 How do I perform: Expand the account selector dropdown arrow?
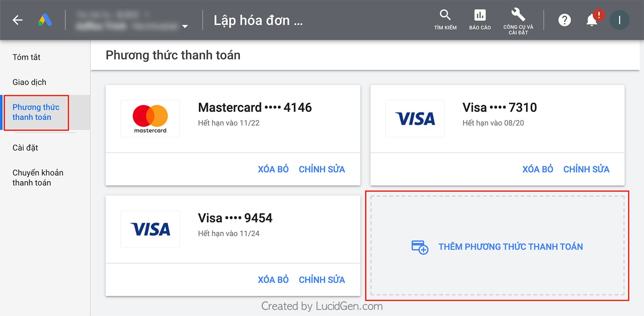click(185, 27)
